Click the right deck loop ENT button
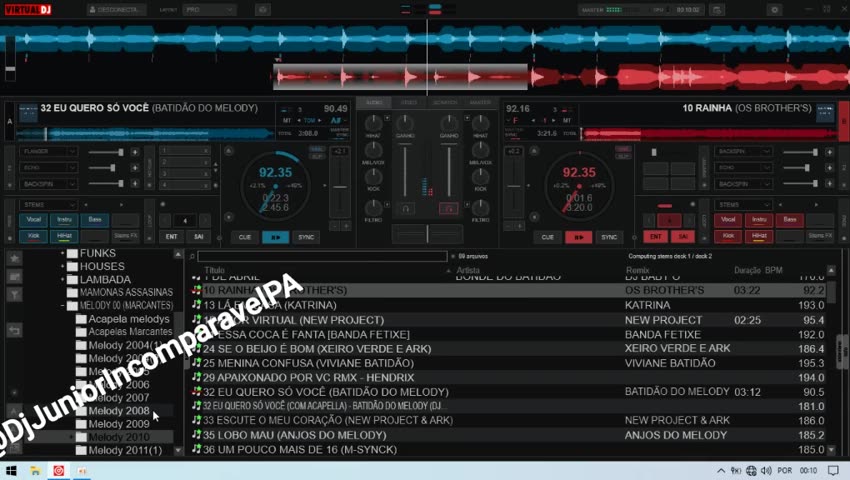This screenshot has height=480, width=850. pyautogui.click(x=656, y=236)
